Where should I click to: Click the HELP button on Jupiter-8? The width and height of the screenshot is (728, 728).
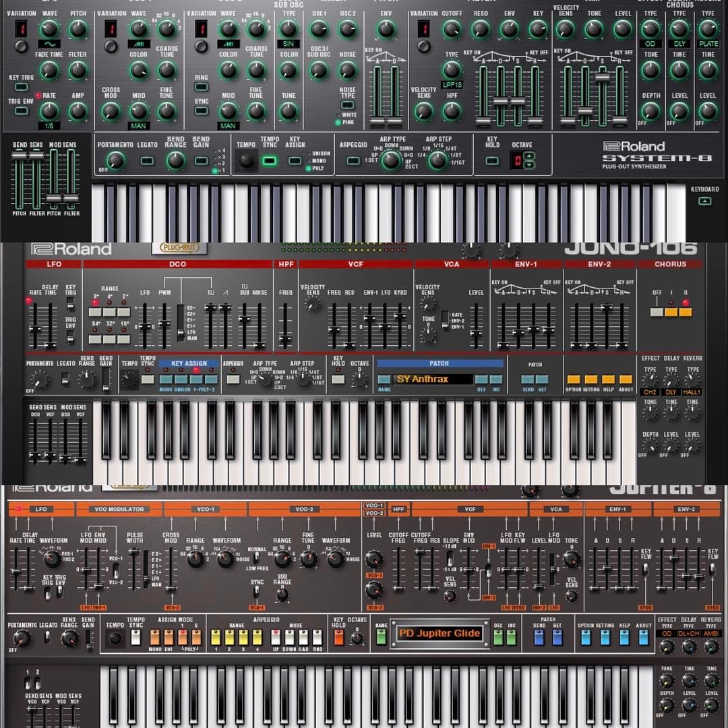(x=624, y=637)
